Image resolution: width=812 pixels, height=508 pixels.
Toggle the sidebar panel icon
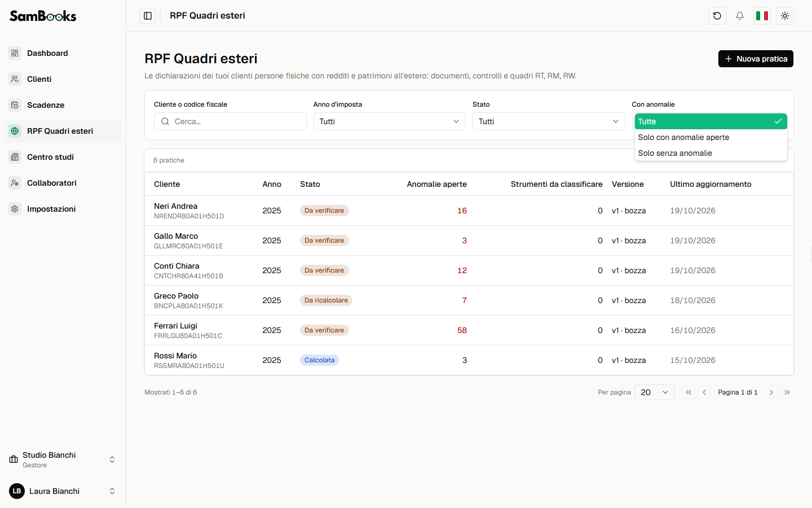point(148,16)
